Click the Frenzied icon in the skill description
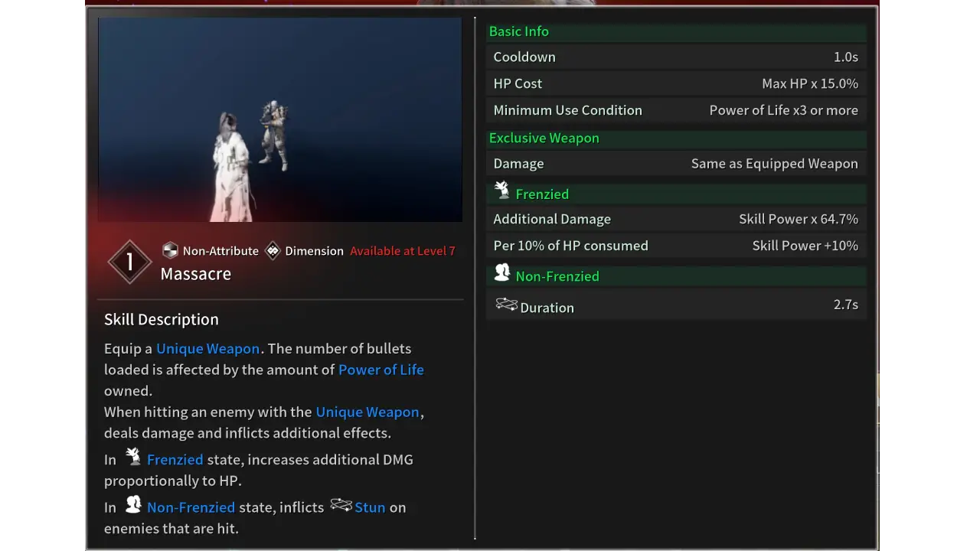 [133, 458]
